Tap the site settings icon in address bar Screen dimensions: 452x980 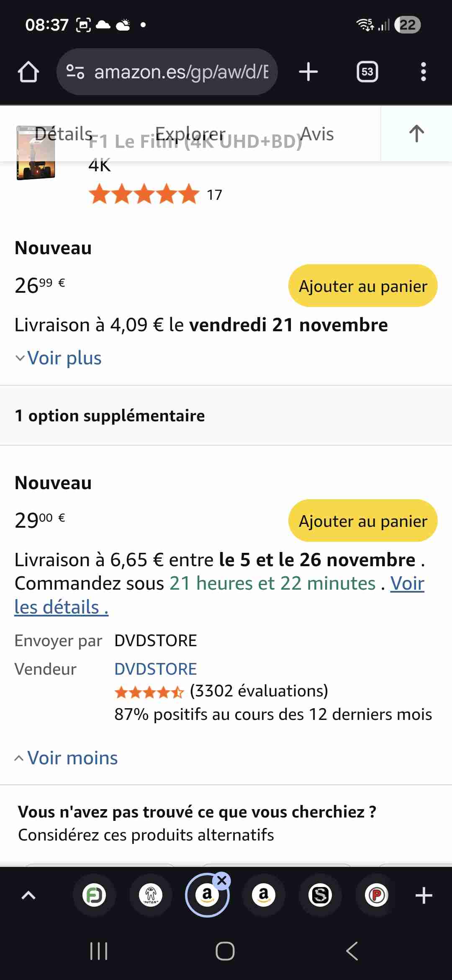pos(75,72)
